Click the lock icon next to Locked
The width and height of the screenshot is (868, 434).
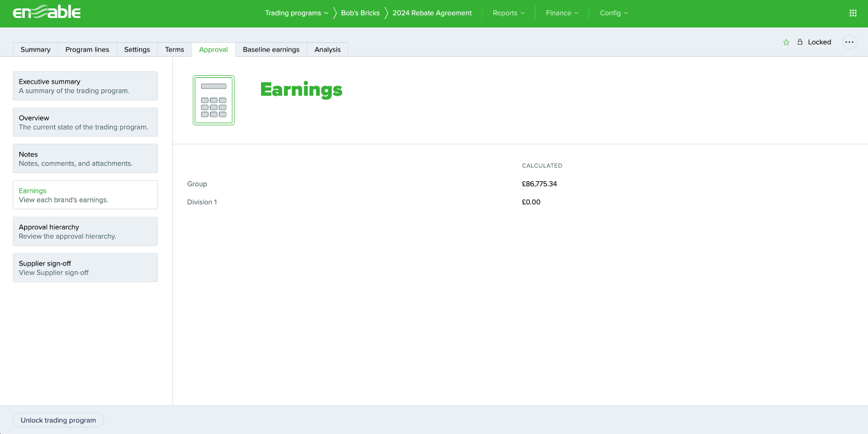tap(800, 41)
